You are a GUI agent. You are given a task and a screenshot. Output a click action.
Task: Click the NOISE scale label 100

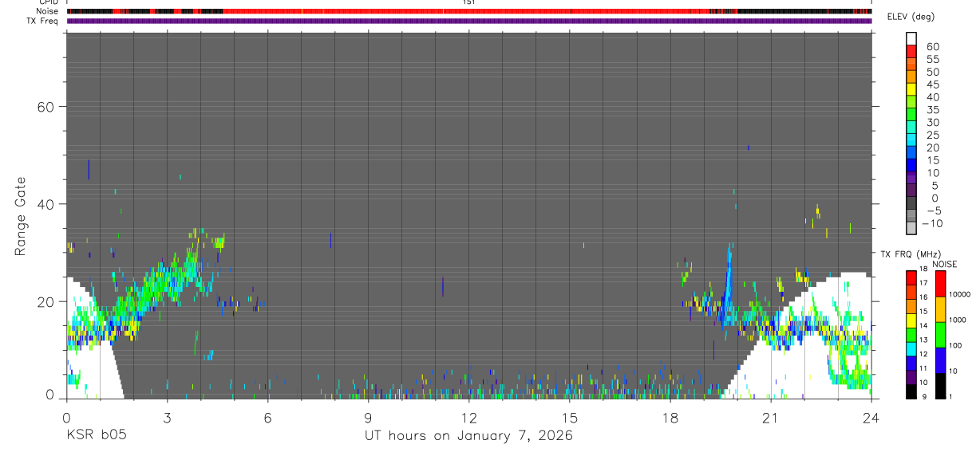pyautogui.click(x=955, y=345)
